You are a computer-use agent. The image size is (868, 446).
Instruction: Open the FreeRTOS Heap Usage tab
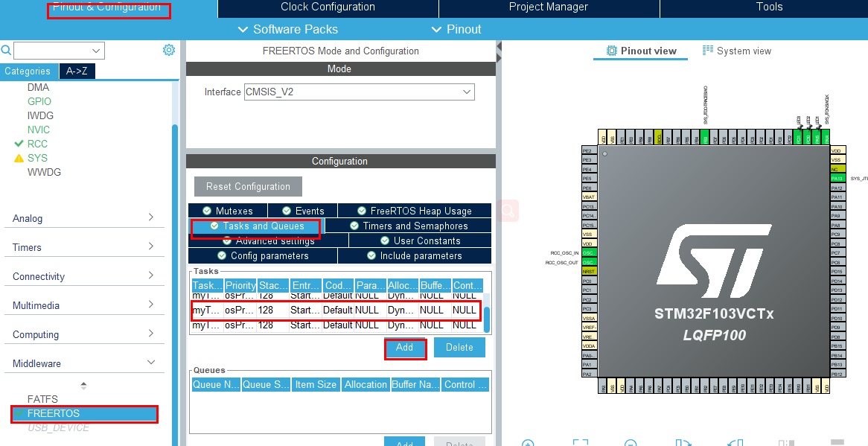pos(414,211)
